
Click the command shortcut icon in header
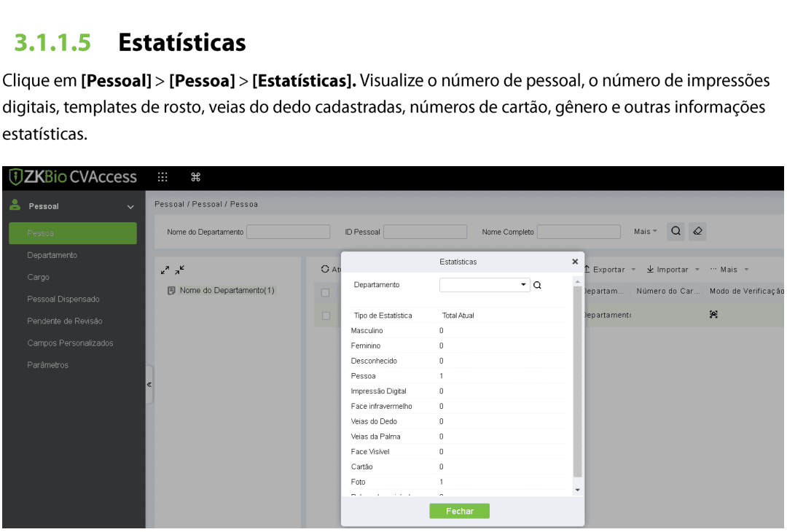(x=196, y=177)
